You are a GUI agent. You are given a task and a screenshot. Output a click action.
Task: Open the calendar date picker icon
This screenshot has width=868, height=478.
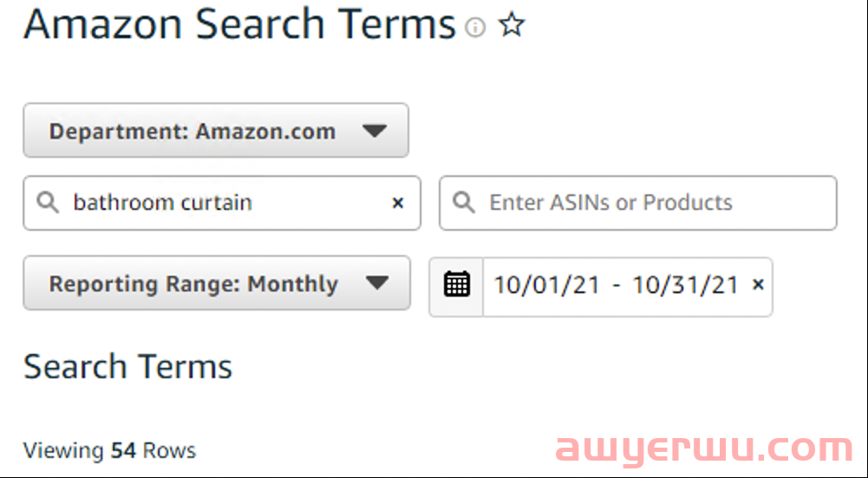click(457, 285)
